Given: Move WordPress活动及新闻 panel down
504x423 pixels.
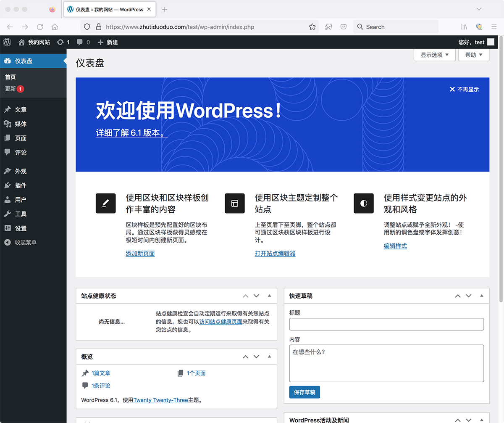Looking at the screenshot, I should 469,420.
